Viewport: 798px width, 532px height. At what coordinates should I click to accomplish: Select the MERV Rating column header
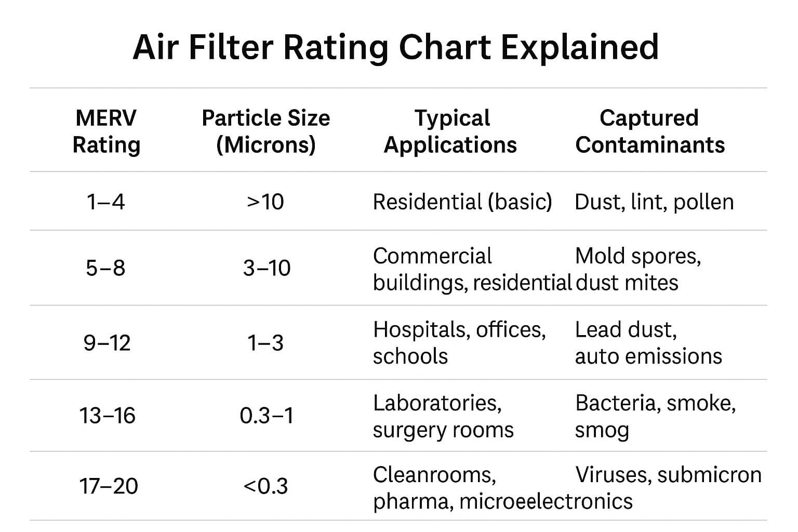point(107,131)
